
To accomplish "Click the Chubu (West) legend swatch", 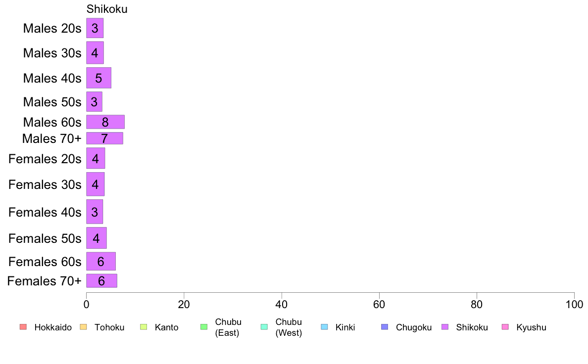I will 264,327.
